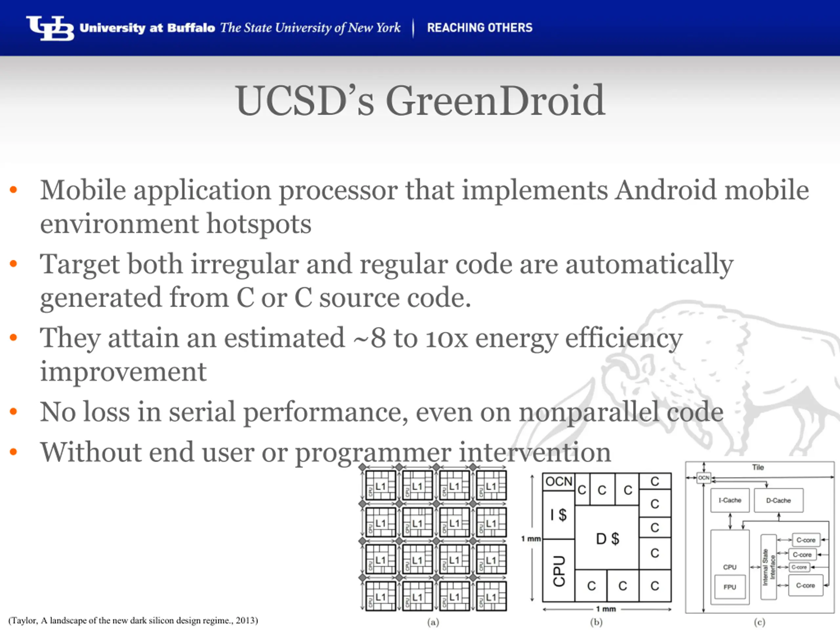Click bullet 'Without end user or programmer intervention'
This screenshot has height=630, width=840.
tap(325, 453)
